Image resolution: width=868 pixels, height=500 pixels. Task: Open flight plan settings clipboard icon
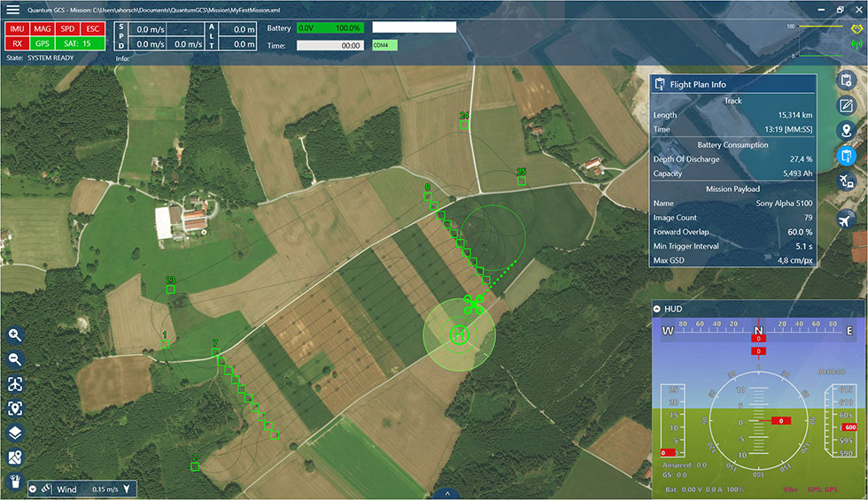pyautogui.click(x=847, y=81)
